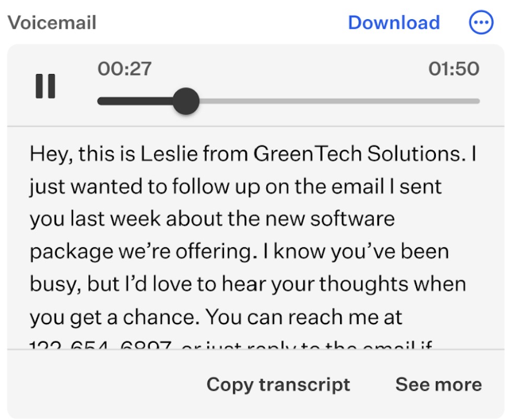This screenshot has width=510, height=420.
Task: Click the partially hidden phone number line
Action: click(x=230, y=344)
